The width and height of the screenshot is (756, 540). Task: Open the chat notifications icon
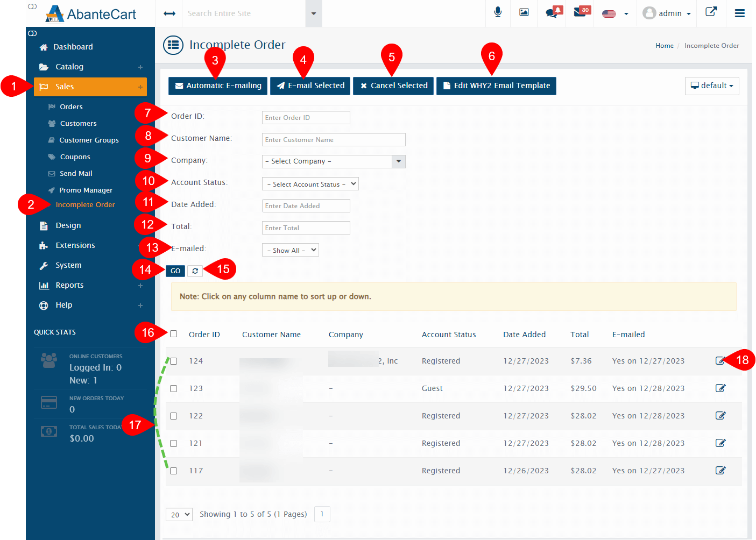coord(552,13)
